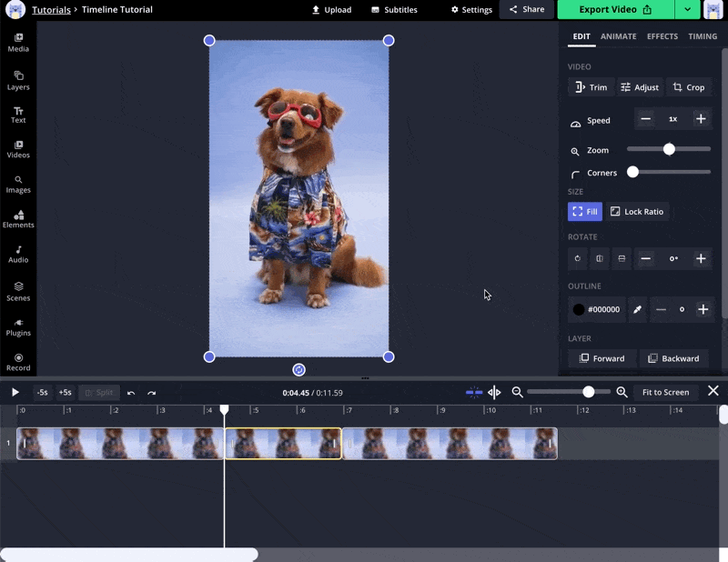Click the Zoom slider handle

669,149
